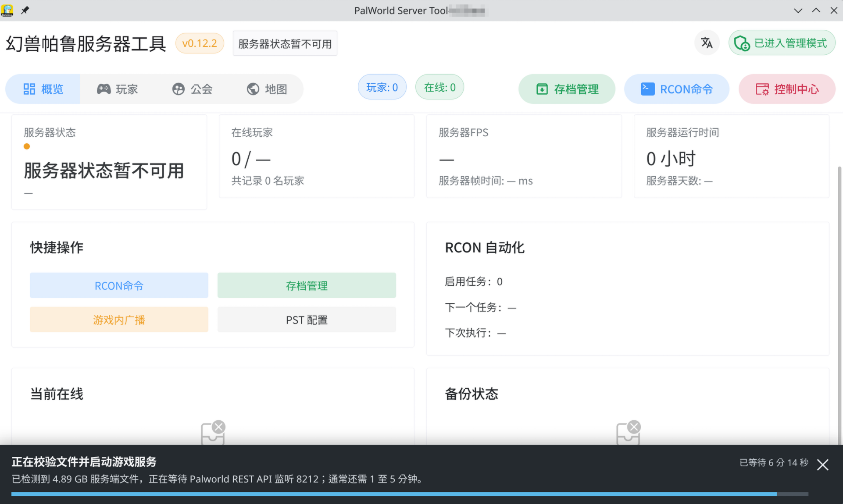Click the 服务器状态暂不可用 header status tag
The height and width of the screenshot is (504, 843).
pos(285,43)
